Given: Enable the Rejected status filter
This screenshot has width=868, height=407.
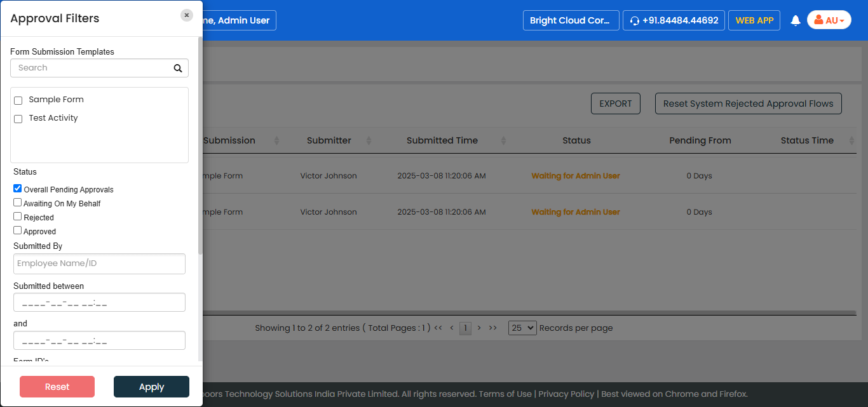Looking at the screenshot, I should (18, 217).
